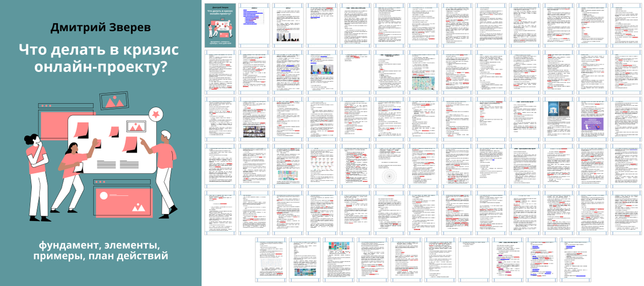This screenshot has height=286, width=644.
Task: Open the page thumbnail with the row of small charts
Action: tap(322, 165)
